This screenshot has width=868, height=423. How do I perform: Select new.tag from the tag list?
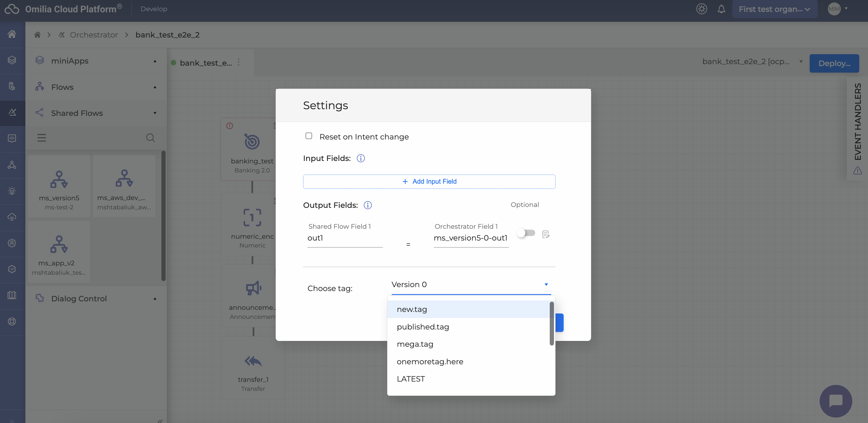coord(412,309)
